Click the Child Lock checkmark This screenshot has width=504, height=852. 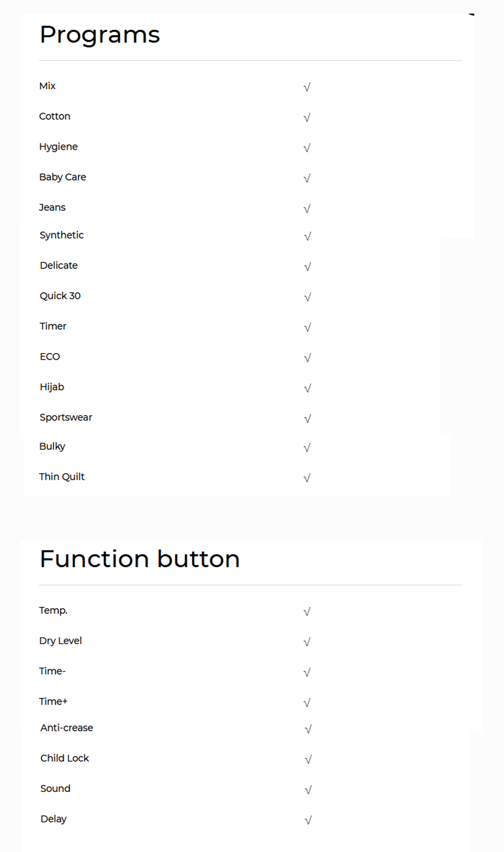[x=308, y=759]
